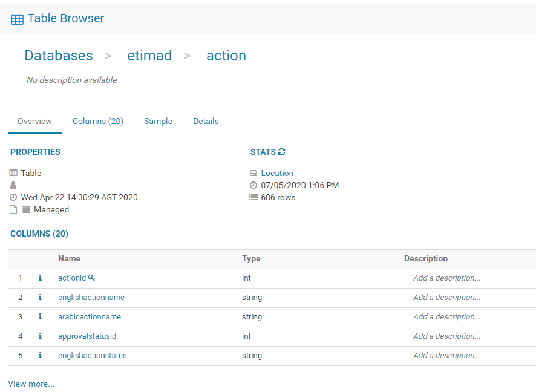Click the Name column header

[x=70, y=259]
